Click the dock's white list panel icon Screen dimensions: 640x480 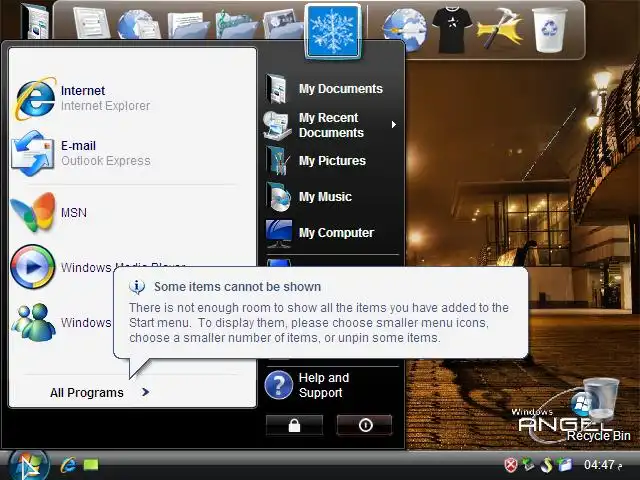coord(91,23)
